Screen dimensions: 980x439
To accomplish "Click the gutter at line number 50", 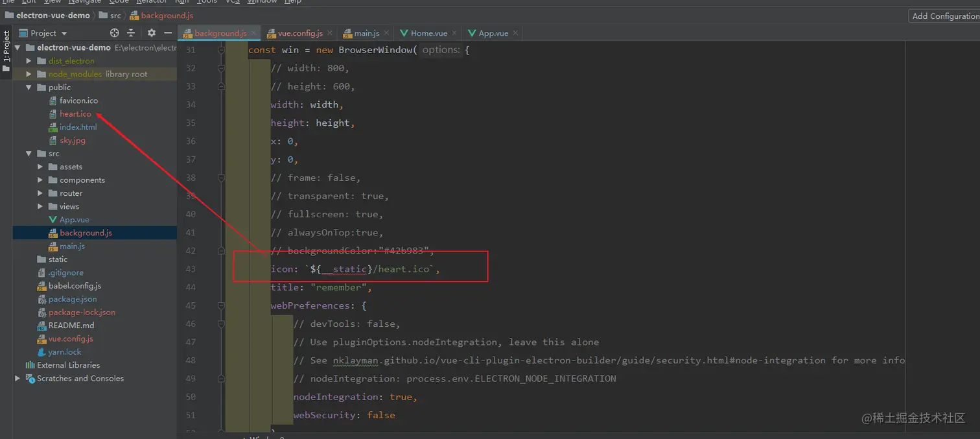I will pos(190,396).
